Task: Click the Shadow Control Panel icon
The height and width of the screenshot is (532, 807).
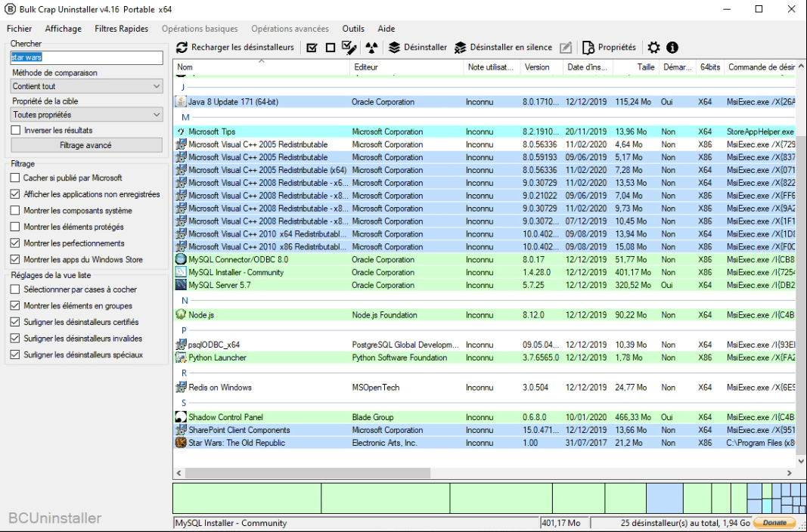Action: tap(181, 417)
